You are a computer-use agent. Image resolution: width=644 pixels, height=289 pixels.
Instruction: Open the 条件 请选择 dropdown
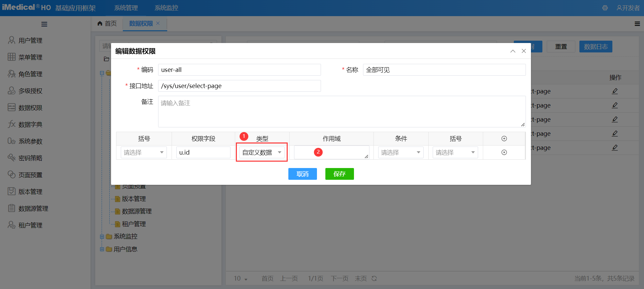[x=400, y=153]
